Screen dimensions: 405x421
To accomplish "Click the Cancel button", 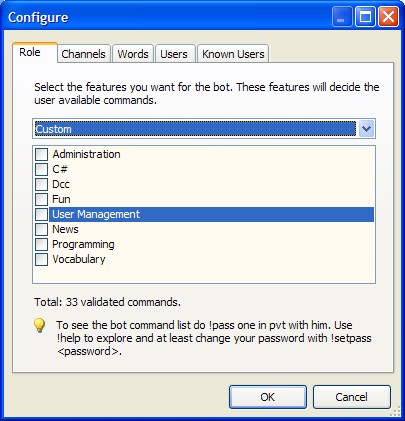I will tap(352, 397).
